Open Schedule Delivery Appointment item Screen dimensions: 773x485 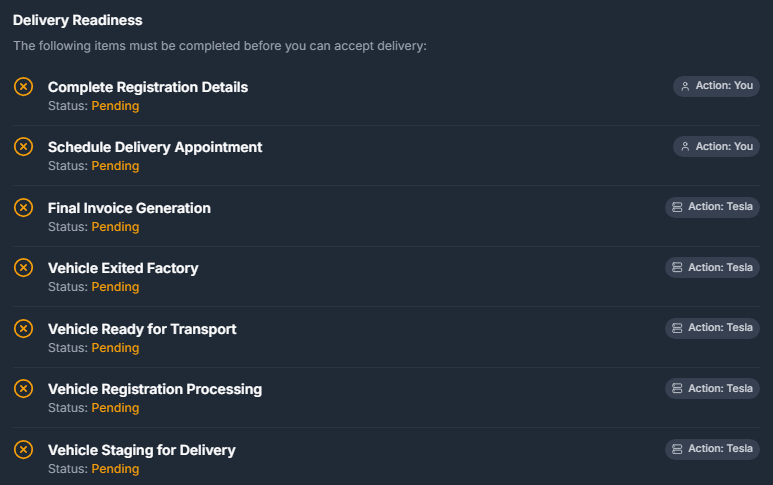(155, 147)
